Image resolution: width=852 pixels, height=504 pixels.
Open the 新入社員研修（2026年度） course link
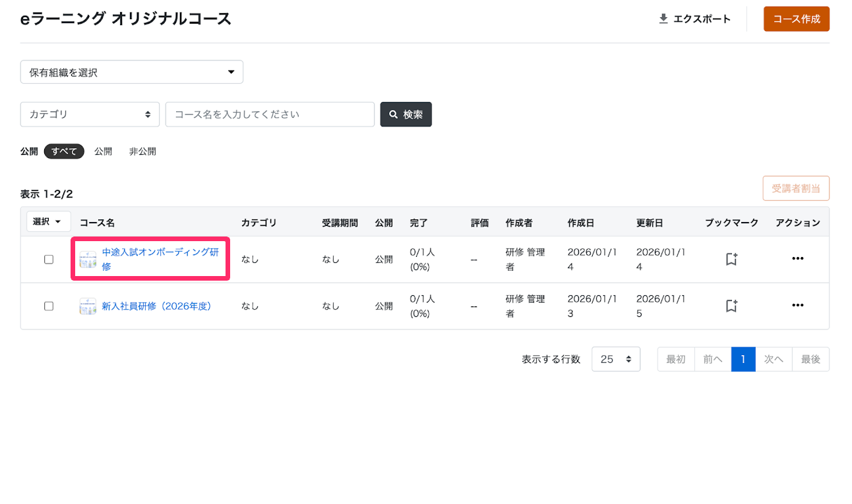tap(156, 306)
